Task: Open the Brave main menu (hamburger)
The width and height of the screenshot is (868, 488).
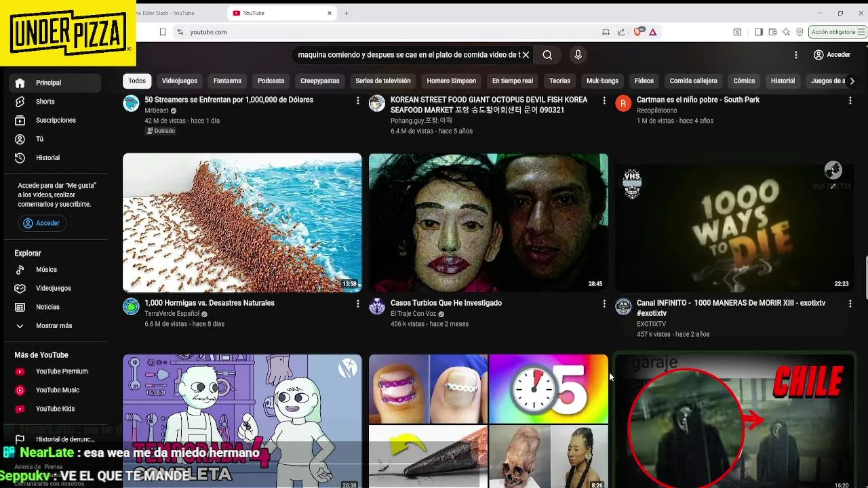Action: click(x=861, y=32)
